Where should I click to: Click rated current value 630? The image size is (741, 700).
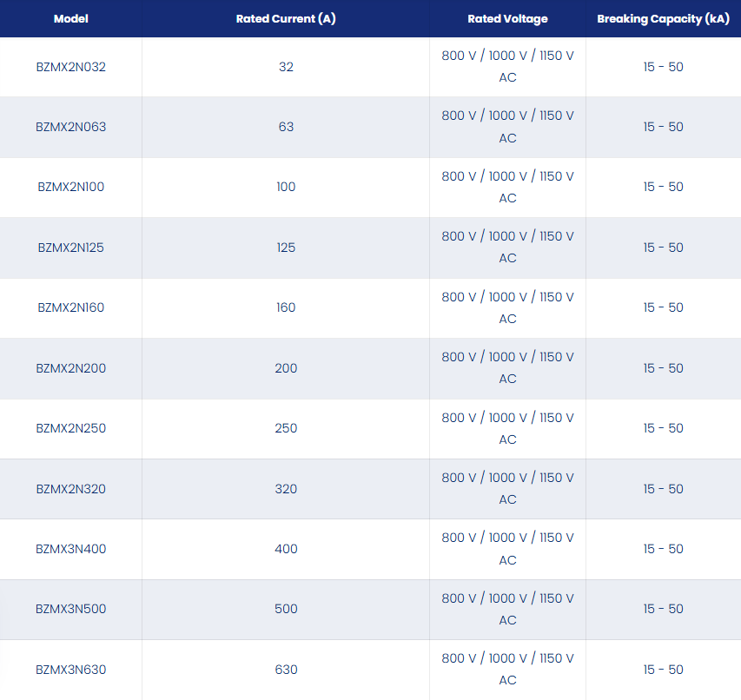(286, 670)
